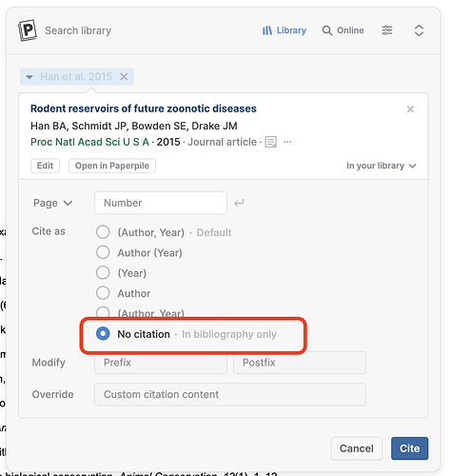Select the Author only radio option

(103, 293)
